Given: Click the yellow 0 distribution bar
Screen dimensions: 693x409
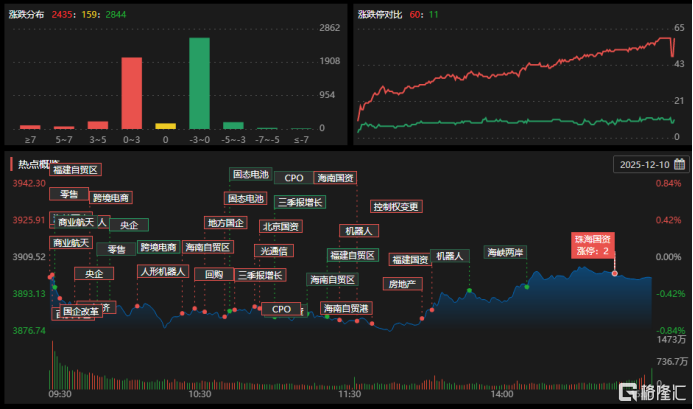Looking at the screenshot, I should (x=166, y=126).
